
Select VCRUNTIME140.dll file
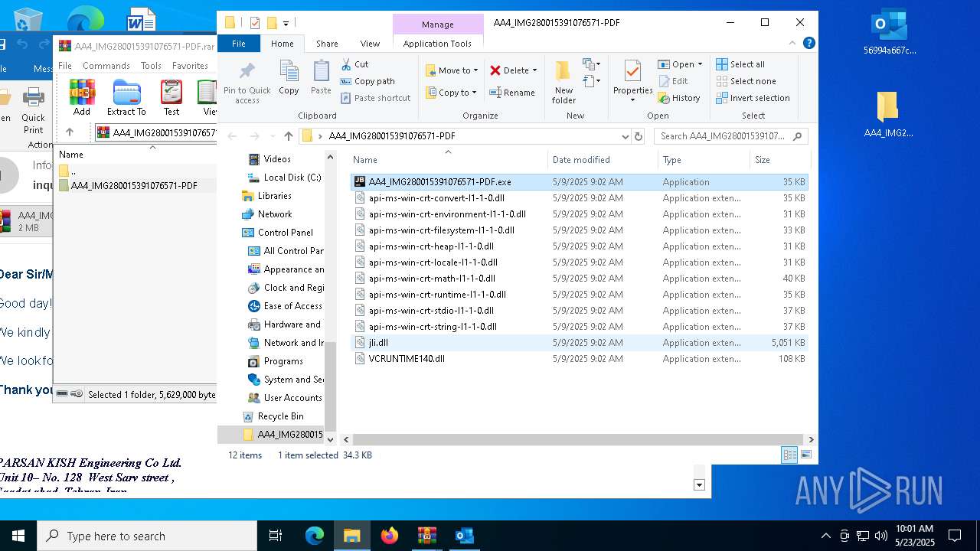pyautogui.click(x=579, y=359)
